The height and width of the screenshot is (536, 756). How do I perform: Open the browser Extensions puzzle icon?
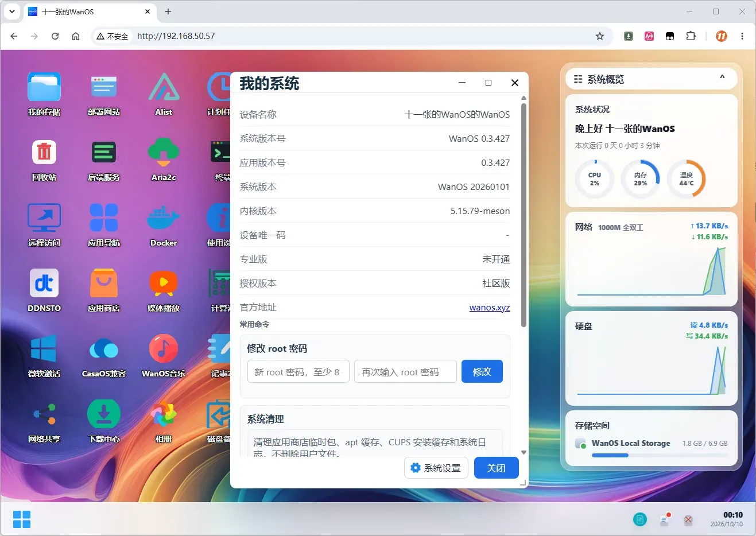tap(691, 36)
